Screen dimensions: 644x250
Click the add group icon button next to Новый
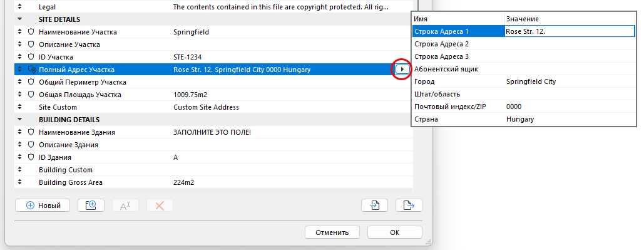91,205
